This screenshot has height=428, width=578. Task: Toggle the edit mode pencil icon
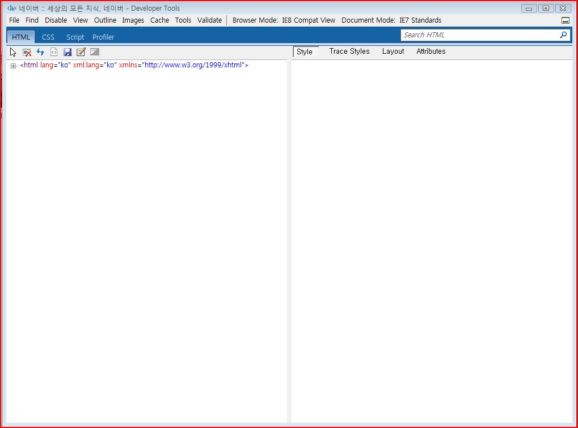pyautogui.click(x=81, y=52)
